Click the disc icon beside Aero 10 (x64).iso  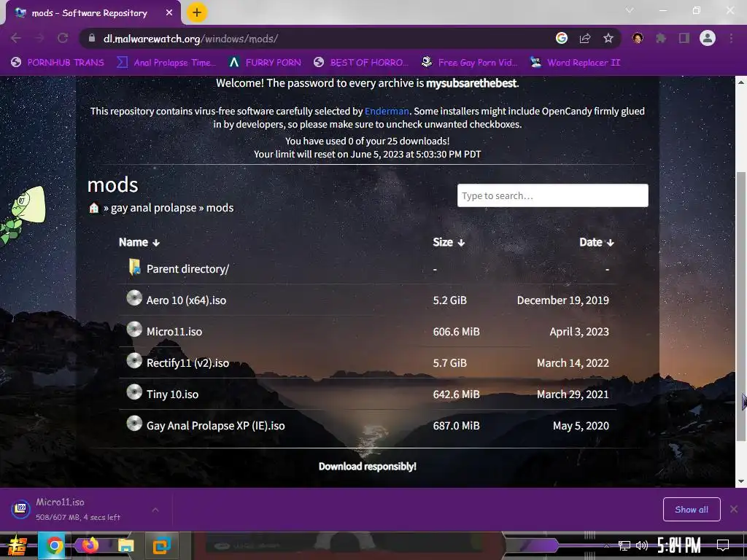[134, 298]
